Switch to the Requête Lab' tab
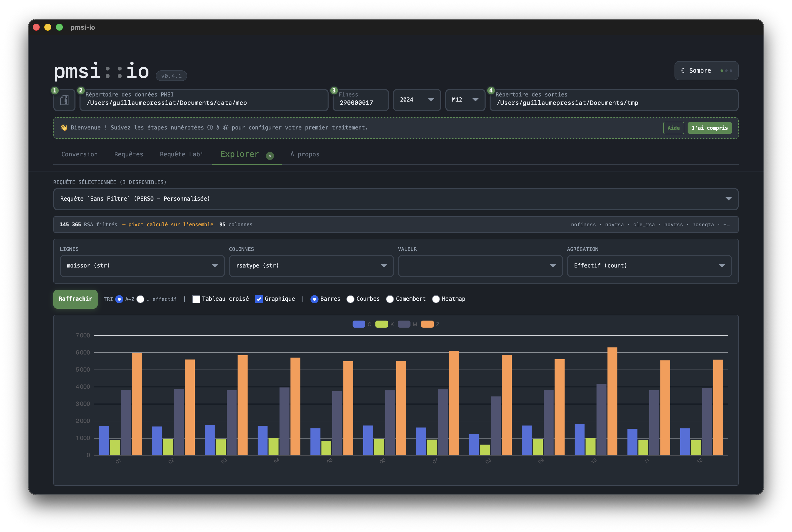 [182, 154]
